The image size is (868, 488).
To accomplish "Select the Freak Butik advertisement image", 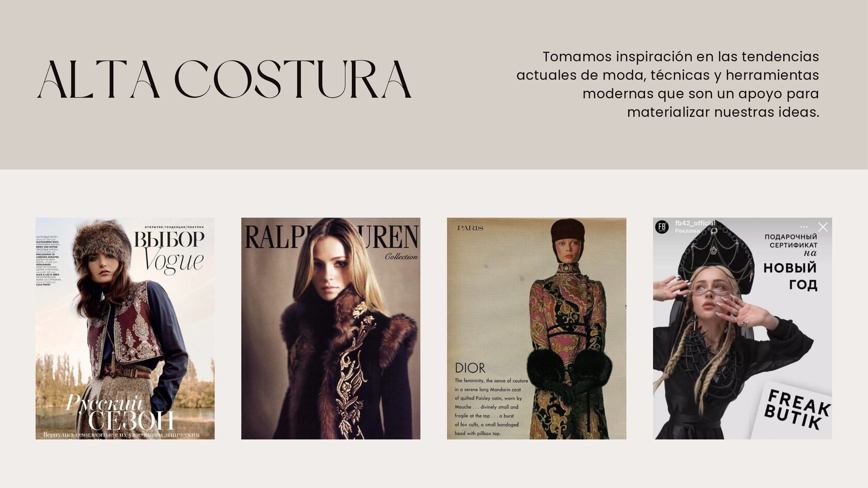I will [742, 328].
